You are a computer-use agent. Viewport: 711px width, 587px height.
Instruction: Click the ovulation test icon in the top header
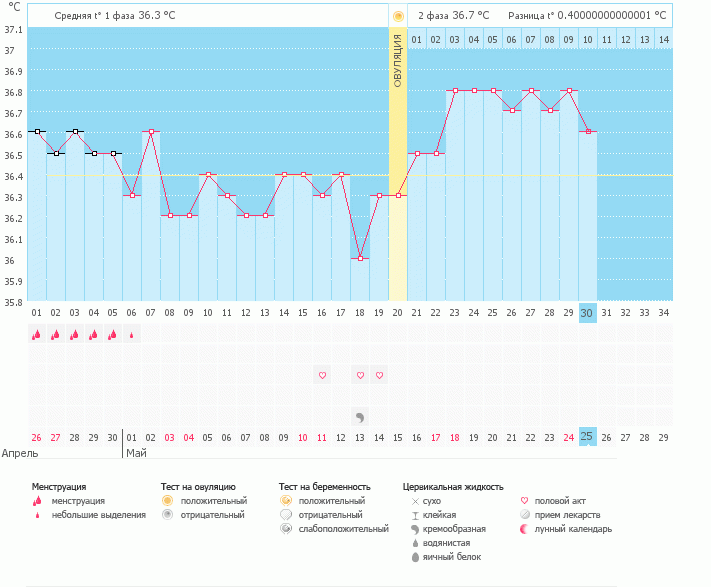pos(398,16)
